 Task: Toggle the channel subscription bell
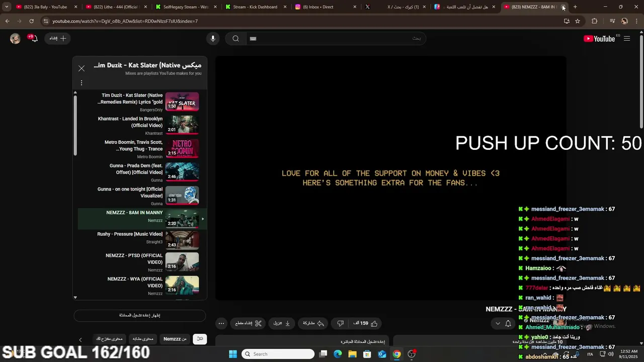(508, 323)
